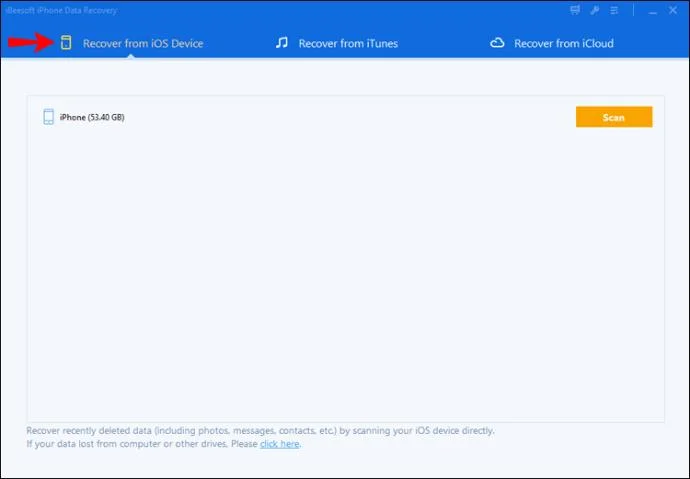The image size is (690, 479).
Task: Close the iBeesoft iPhone Data Recovery window
Action: [673, 10]
